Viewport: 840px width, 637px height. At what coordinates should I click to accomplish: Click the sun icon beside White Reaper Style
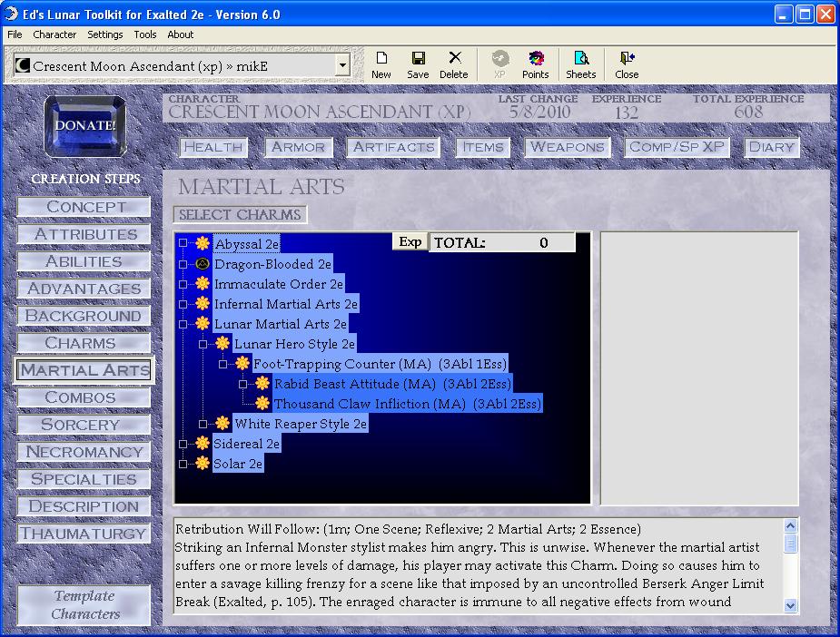222,424
